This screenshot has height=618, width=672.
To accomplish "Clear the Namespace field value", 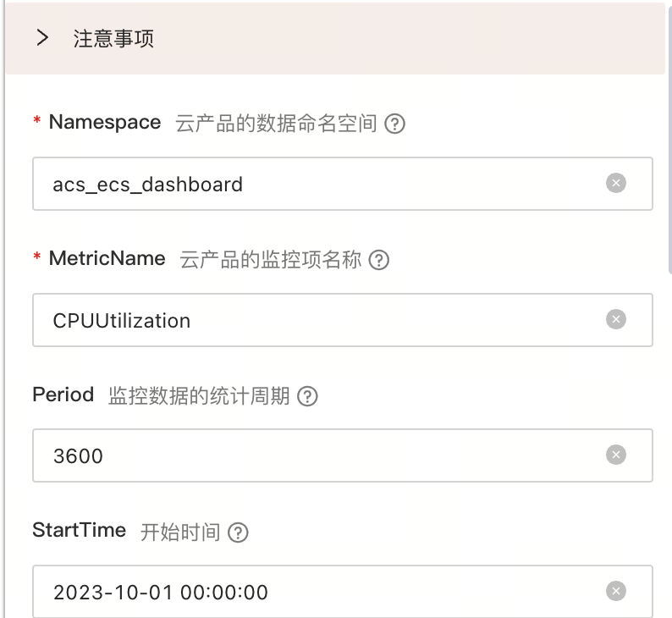I will [616, 183].
